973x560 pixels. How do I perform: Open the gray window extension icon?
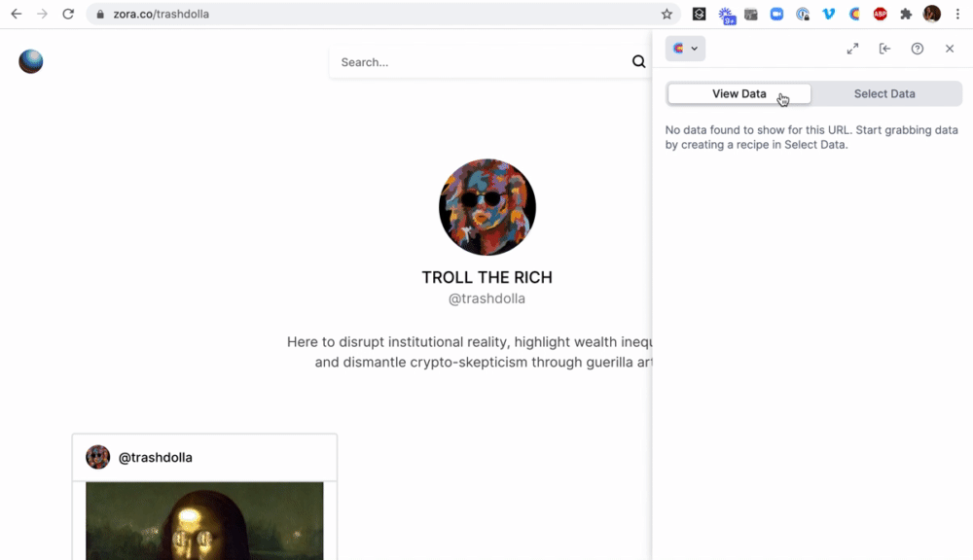[x=751, y=14]
